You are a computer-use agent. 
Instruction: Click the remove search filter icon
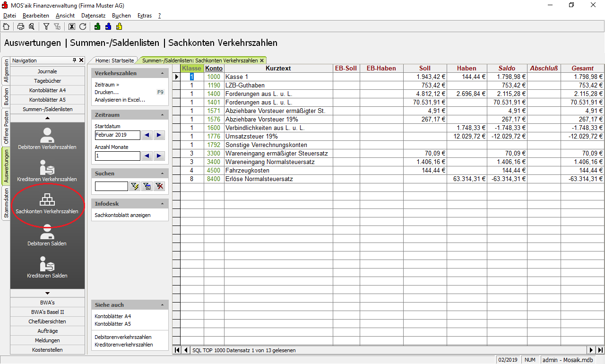coord(160,186)
